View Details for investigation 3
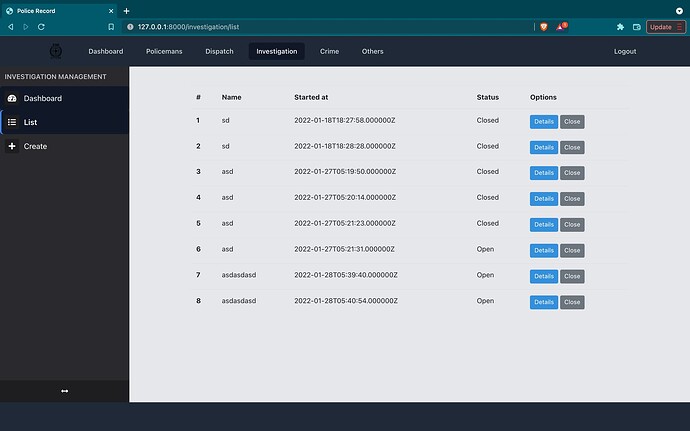690x431 pixels. click(544, 173)
